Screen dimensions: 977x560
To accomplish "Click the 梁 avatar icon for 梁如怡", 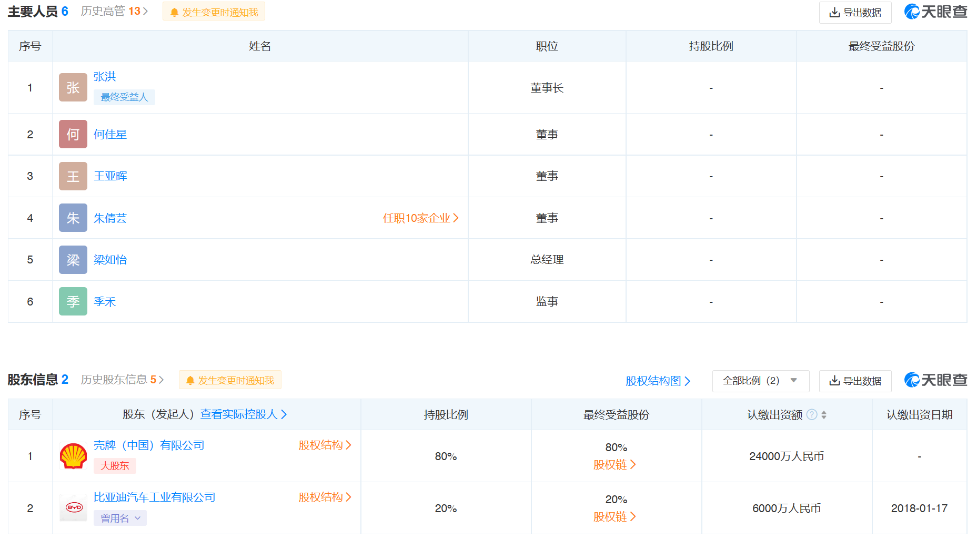I will [73, 260].
